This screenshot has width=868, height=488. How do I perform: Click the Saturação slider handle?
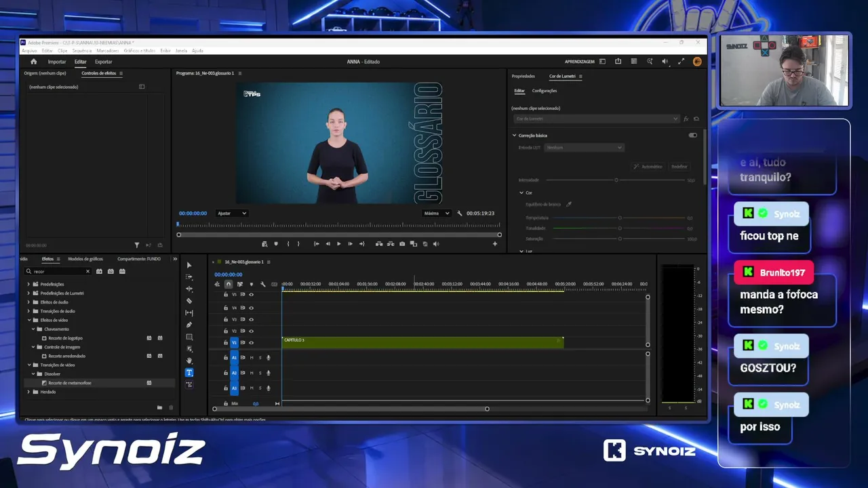coord(620,239)
